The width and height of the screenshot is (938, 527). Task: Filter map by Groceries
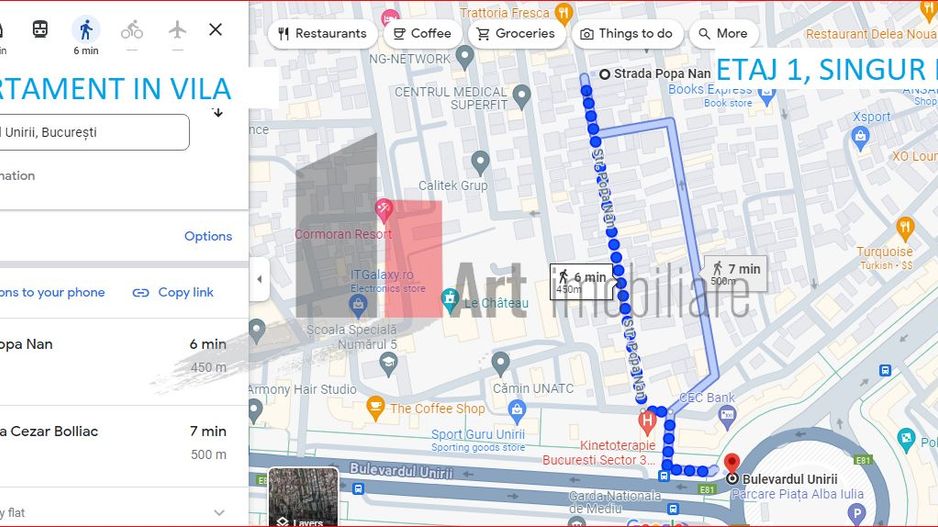click(516, 33)
